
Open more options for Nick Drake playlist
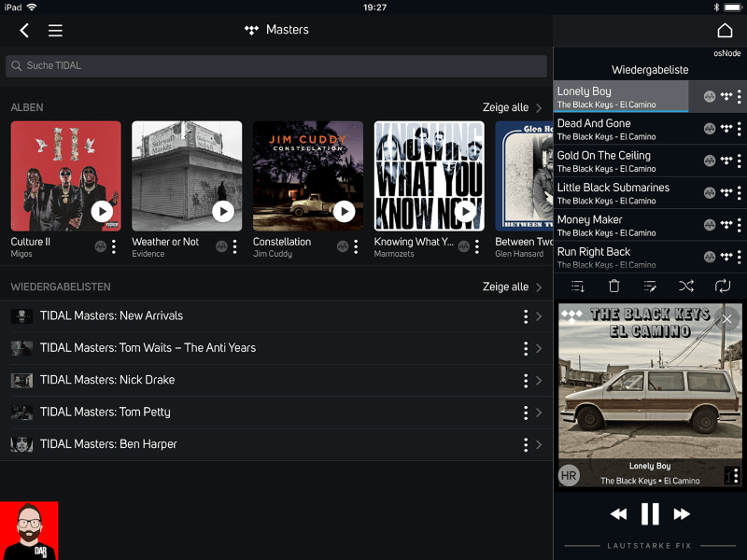pos(526,381)
